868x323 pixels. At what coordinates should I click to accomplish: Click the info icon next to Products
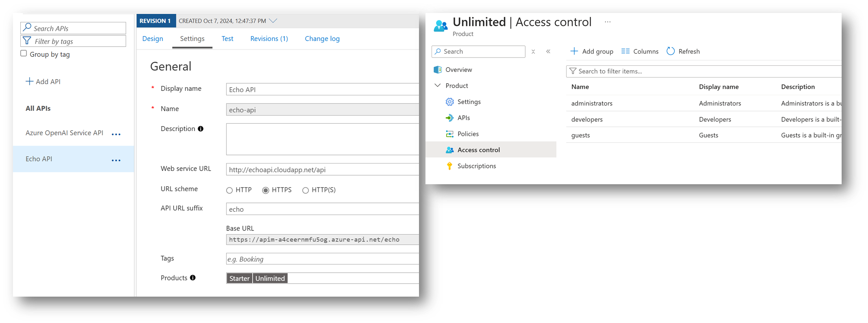193,278
